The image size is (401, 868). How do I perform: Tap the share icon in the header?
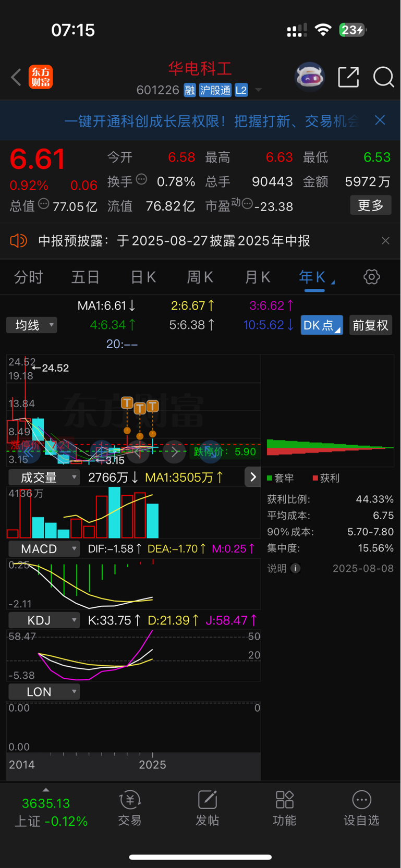click(x=348, y=77)
